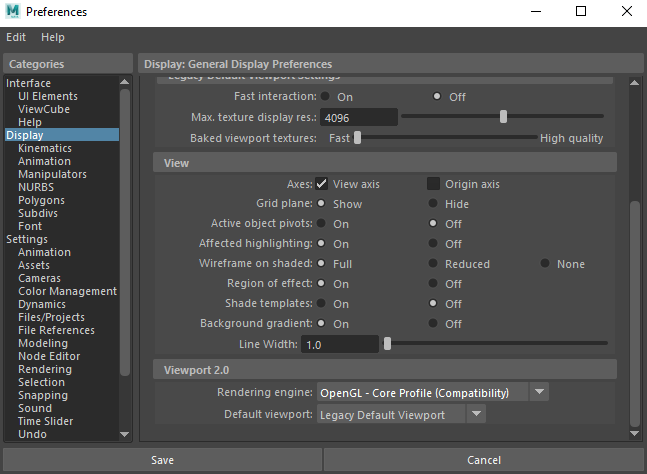Open the Rendering engine dropdown
647x474 pixels.
432,392
